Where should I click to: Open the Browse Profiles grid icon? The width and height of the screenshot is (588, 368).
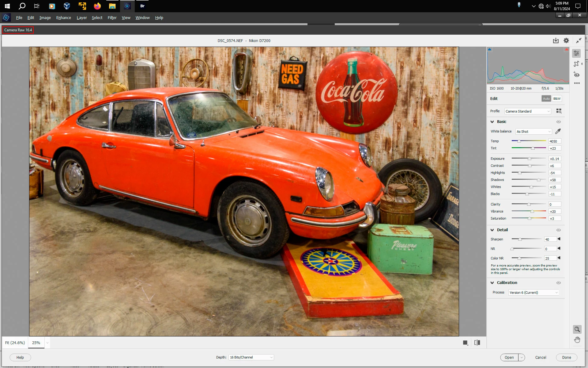tap(559, 111)
